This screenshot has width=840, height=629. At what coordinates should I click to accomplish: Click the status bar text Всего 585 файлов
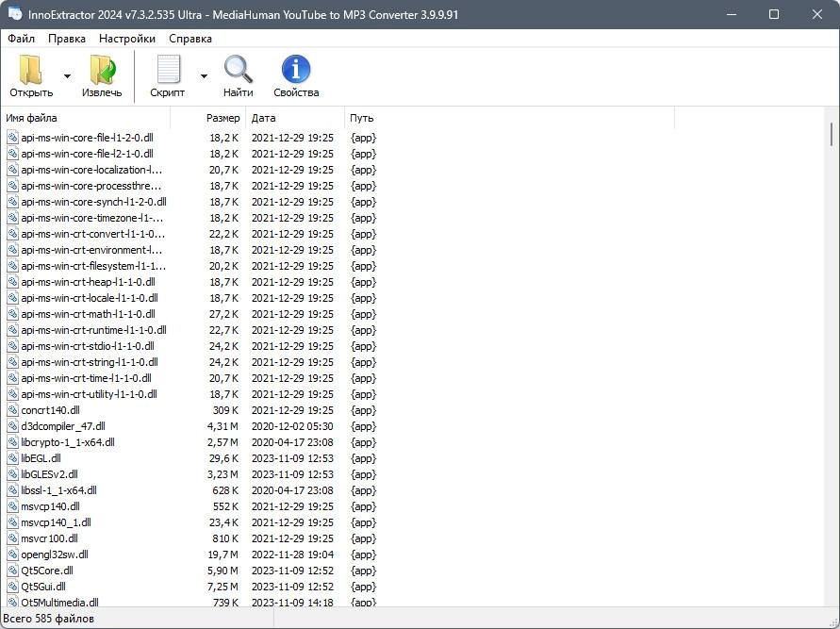coord(48,619)
